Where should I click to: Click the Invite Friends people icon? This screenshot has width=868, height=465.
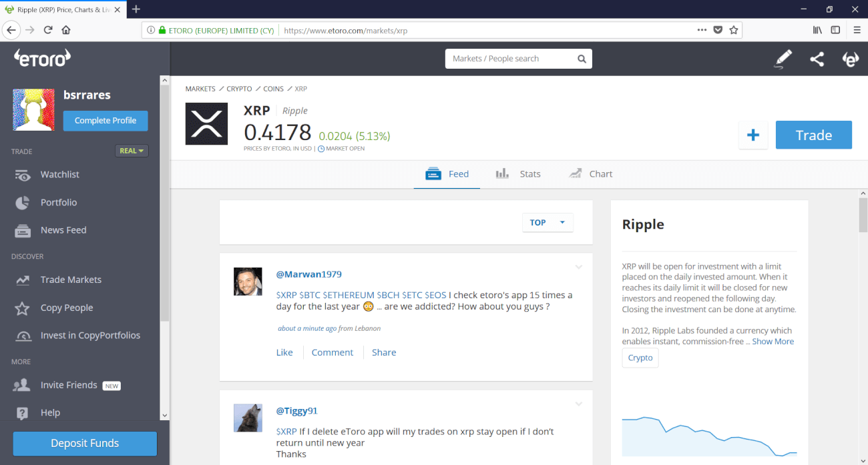[22, 385]
